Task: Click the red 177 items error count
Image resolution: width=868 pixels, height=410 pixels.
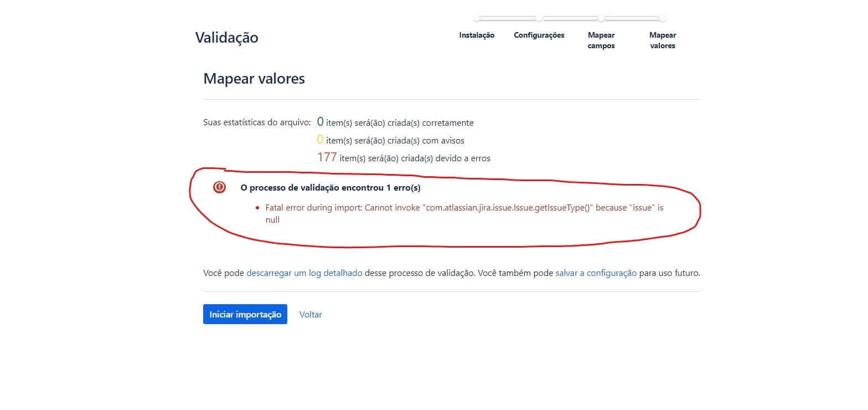Action: (x=327, y=157)
